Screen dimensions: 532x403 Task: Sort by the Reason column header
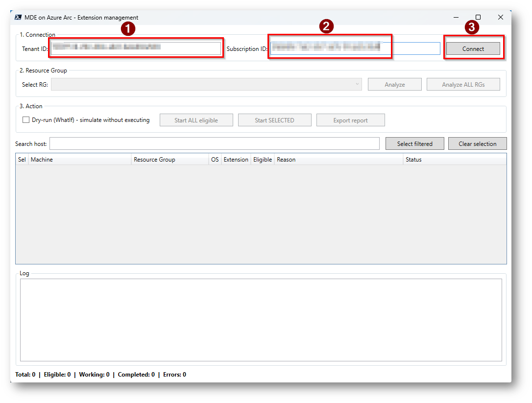tap(339, 160)
